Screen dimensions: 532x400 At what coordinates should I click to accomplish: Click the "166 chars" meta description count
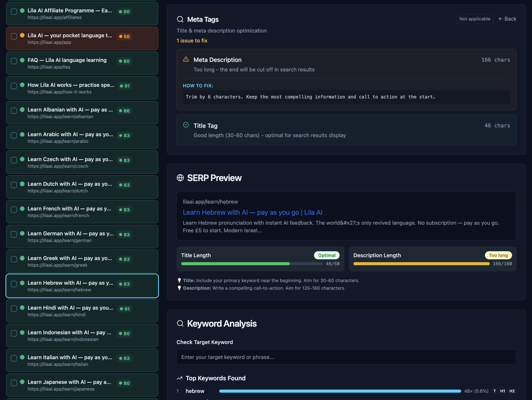pyautogui.click(x=495, y=60)
